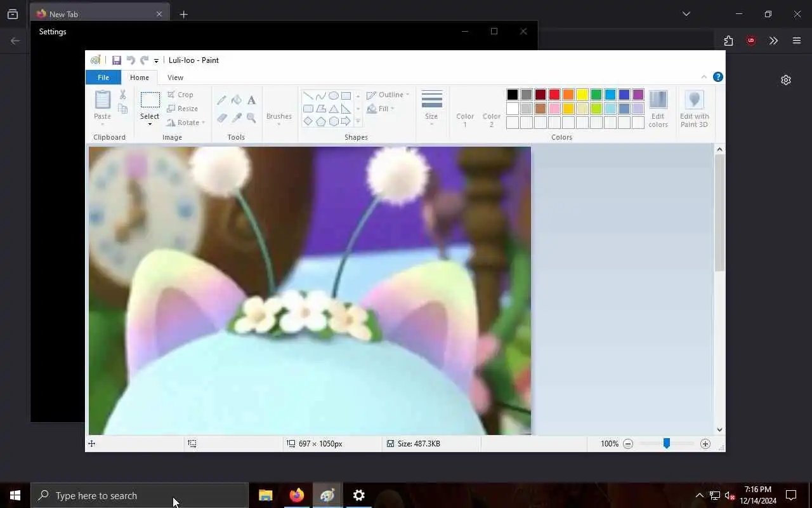This screenshot has width=812, height=508.
Task: Click the Save icon in Paint's quick access toolbar
Action: (117, 60)
